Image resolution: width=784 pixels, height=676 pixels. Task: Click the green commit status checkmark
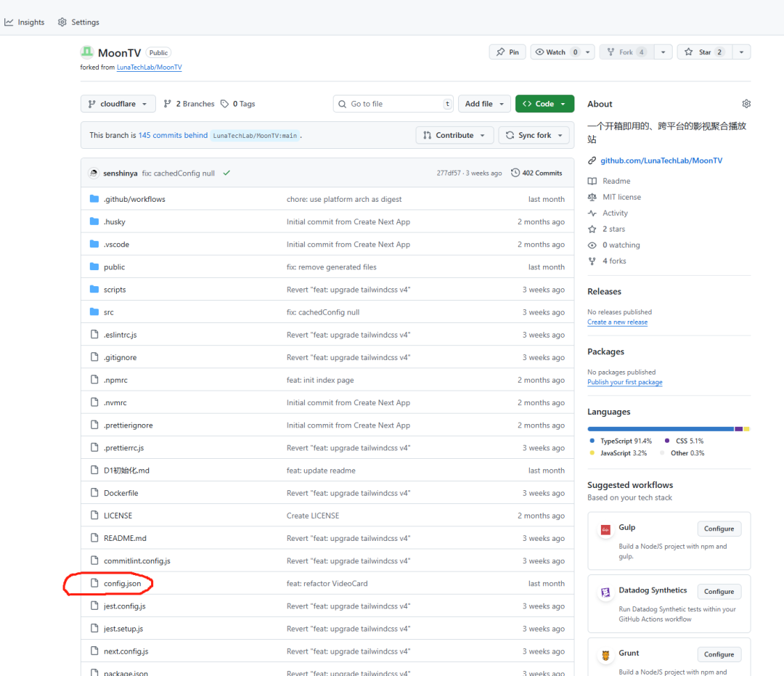point(226,174)
